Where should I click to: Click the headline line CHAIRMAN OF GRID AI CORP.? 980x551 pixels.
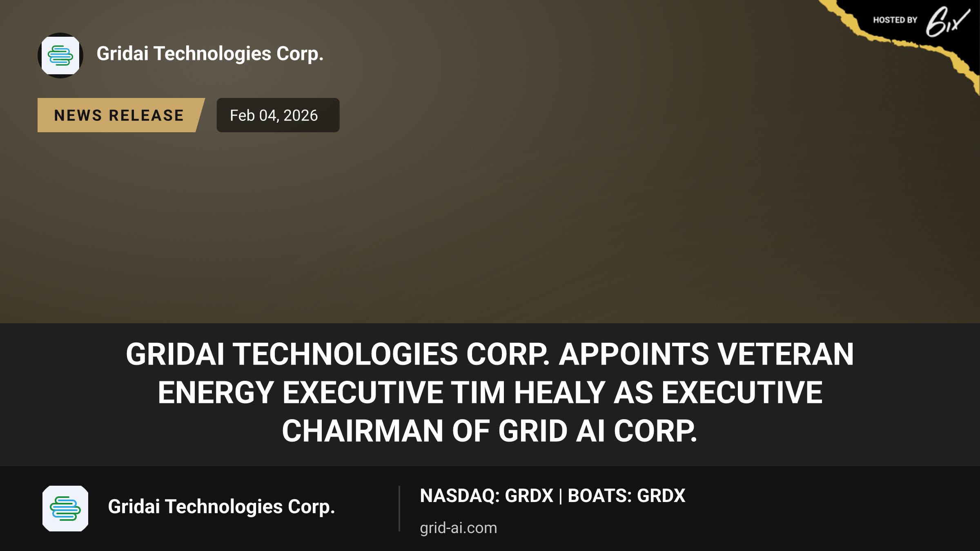[490, 431]
